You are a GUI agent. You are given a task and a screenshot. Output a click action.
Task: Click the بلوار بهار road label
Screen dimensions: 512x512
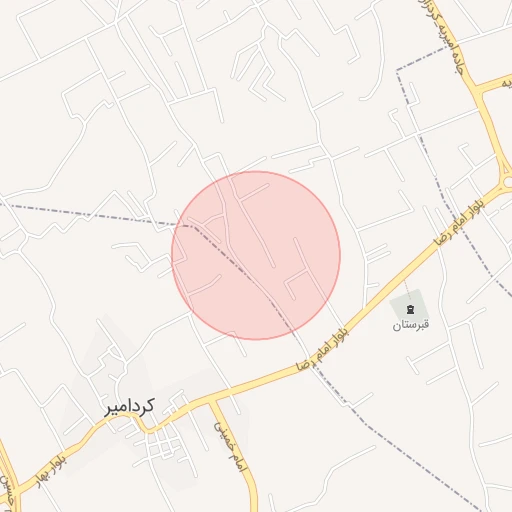point(51,473)
